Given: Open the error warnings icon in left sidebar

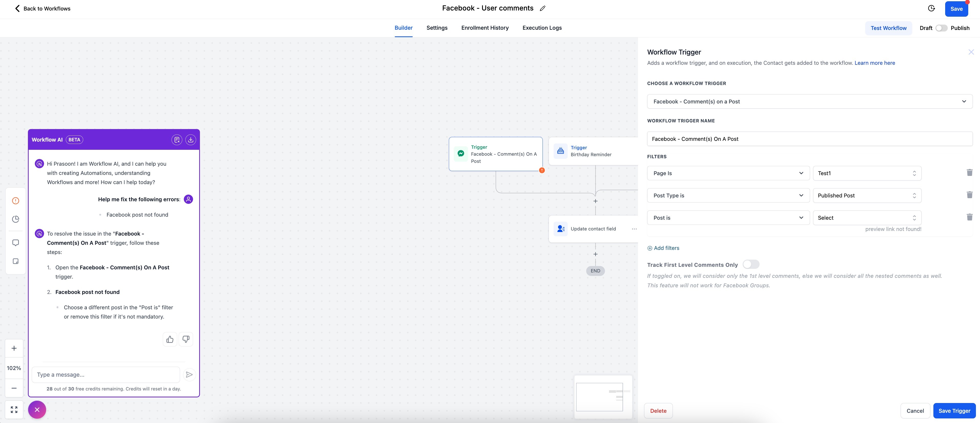Looking at the screenshot, I should point(16,201).
